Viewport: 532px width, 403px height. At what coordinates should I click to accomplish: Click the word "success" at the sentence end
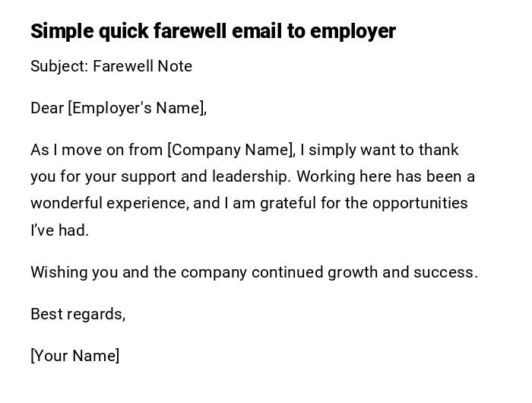pyautogui.click(x=443, y=272)
